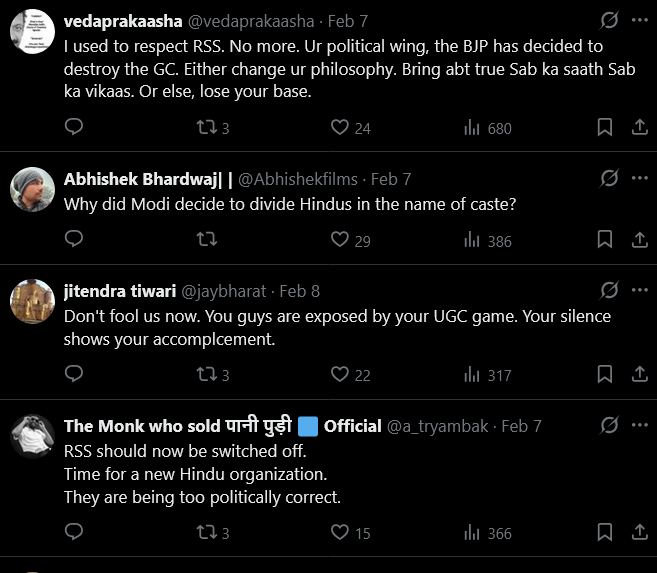Open the Feb 7 timestamp of @a_tryambak tweet
Viewport: 657px width, 573px height.
coord(521,426)
